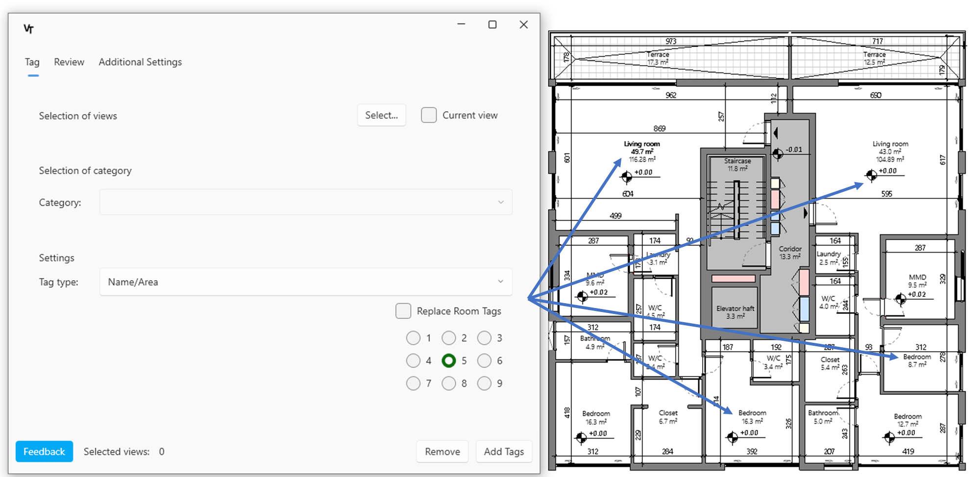Click the 12.5 m² Terrace tag on plan

874,58
